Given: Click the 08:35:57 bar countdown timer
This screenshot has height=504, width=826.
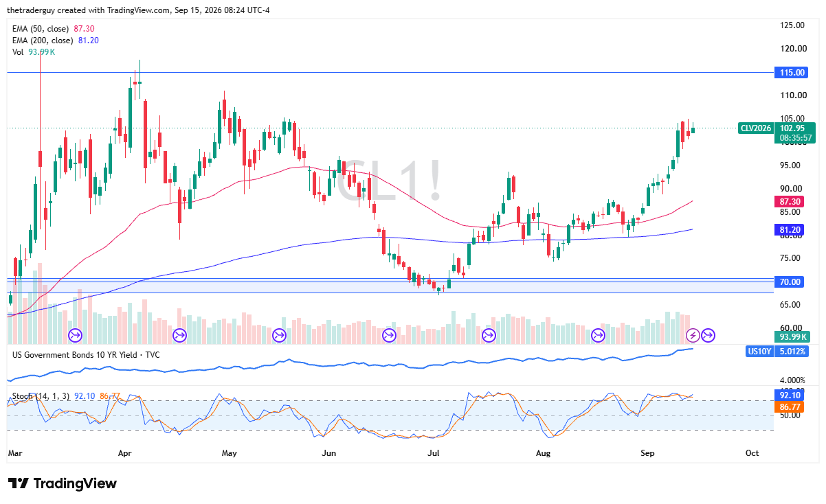Looking at the screenshot, I should click(794, 137).
